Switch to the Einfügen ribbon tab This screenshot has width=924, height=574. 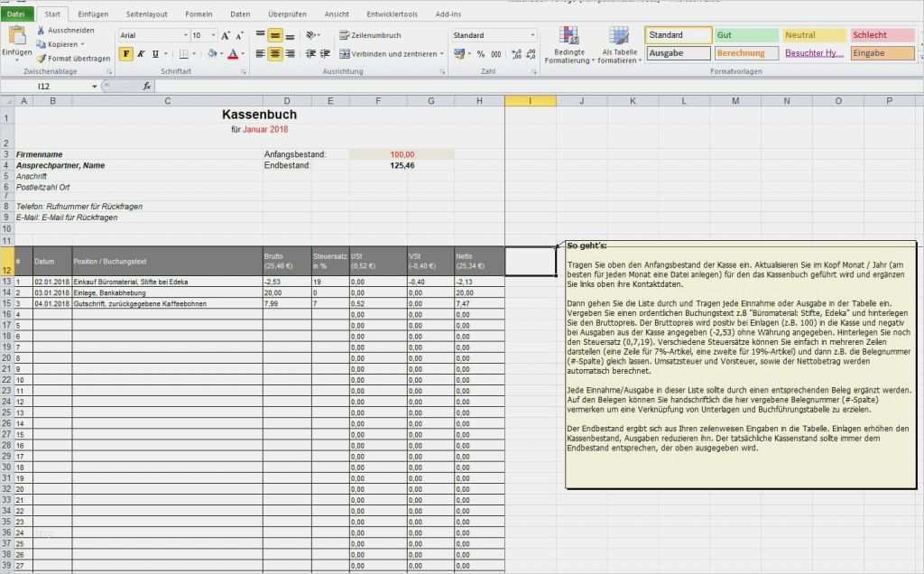[x=94, y=14]
